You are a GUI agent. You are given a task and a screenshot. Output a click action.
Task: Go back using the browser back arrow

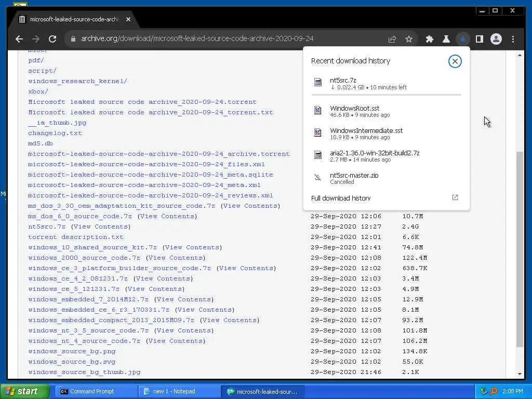pos(19,39)
